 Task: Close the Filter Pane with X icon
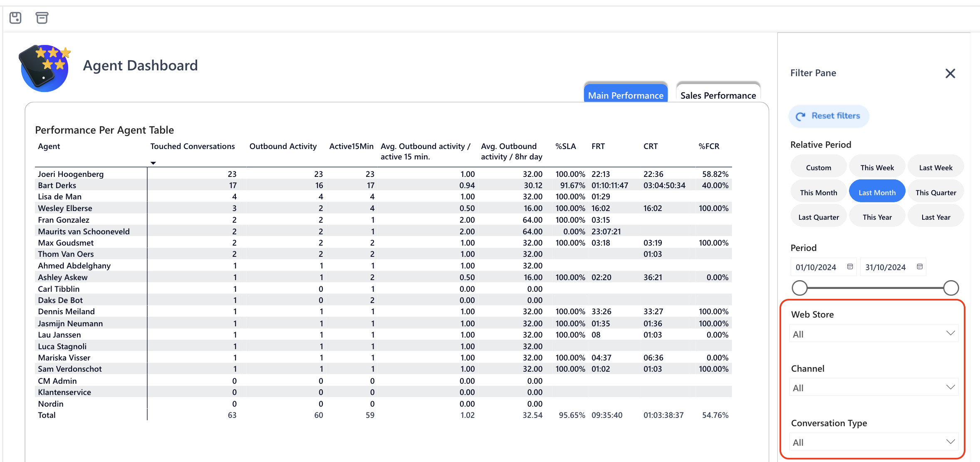[x=950, y=74]
